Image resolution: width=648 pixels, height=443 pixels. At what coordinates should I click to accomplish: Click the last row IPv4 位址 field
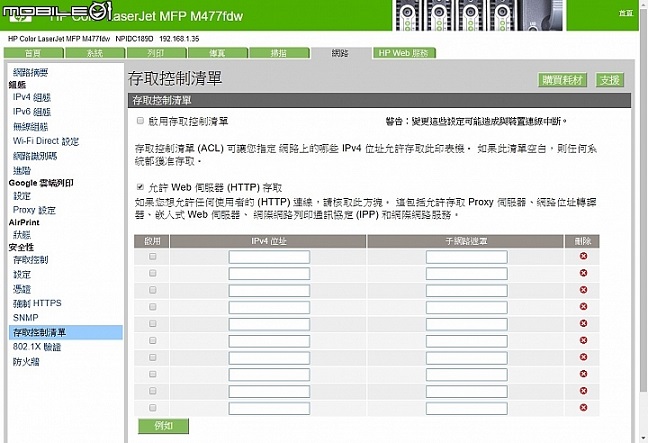269,408
